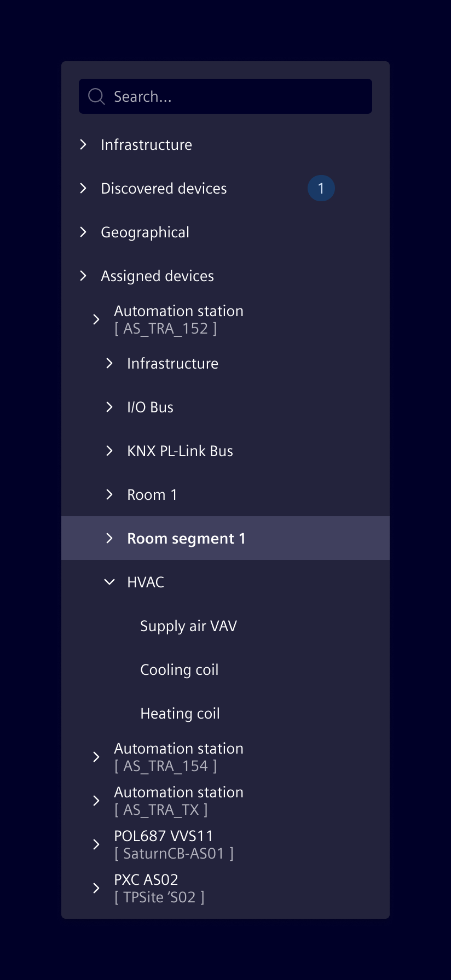Click the search magnifier icon
The height and width of the screenshot is (980, 451).
coord(96,96)
